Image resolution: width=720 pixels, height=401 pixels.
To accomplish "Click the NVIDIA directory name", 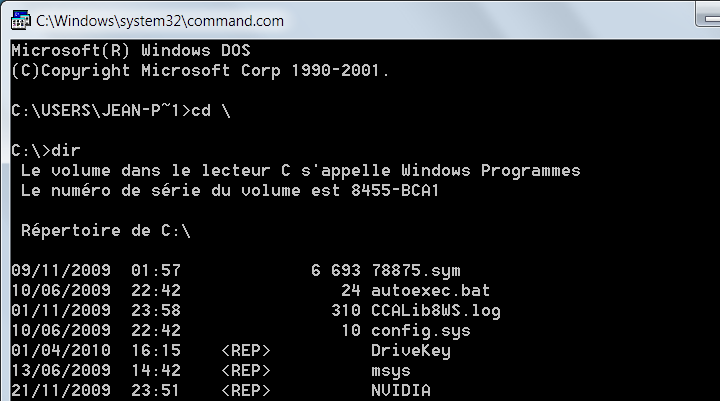I will pyautogui.click(x=400, y=390).
